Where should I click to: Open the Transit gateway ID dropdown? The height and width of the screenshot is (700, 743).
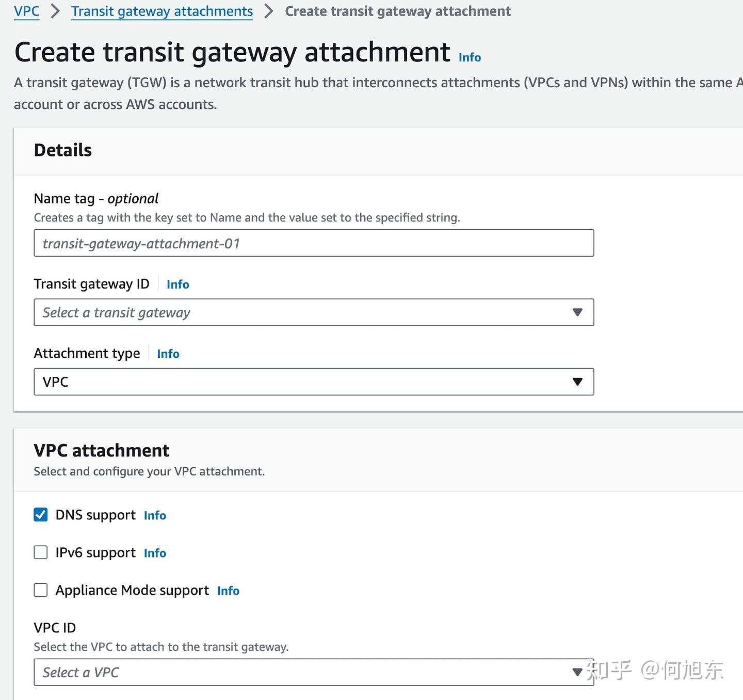tap(313, 312)
